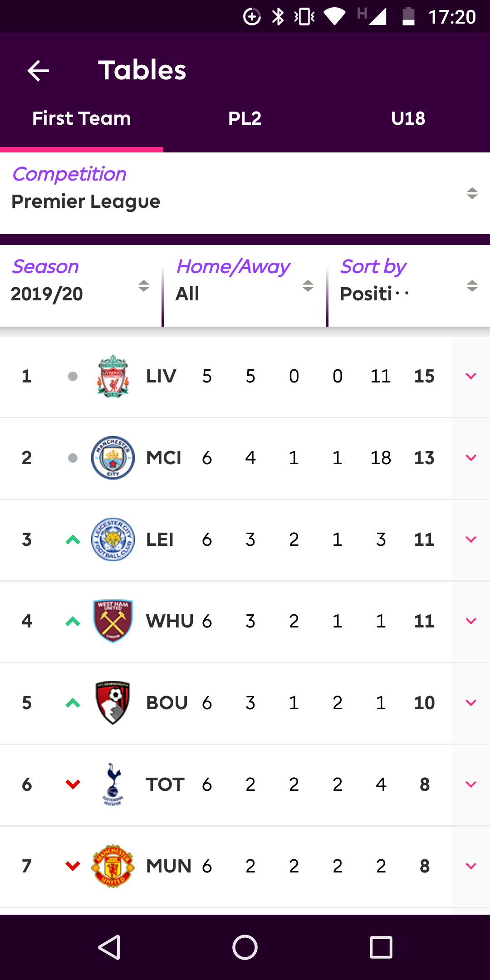Tap the Manchester City crest
Viewport: 490px width, 980px height.
(113, 458)
